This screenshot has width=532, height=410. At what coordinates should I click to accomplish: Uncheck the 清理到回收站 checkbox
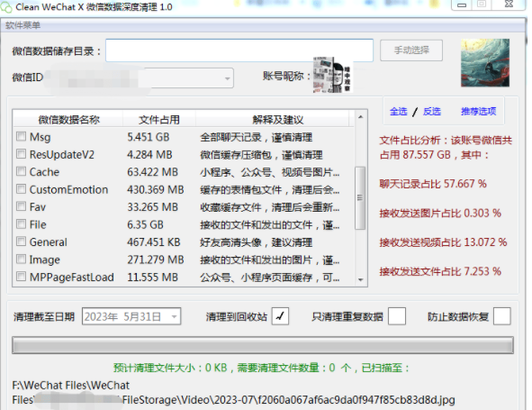[280, 316]
